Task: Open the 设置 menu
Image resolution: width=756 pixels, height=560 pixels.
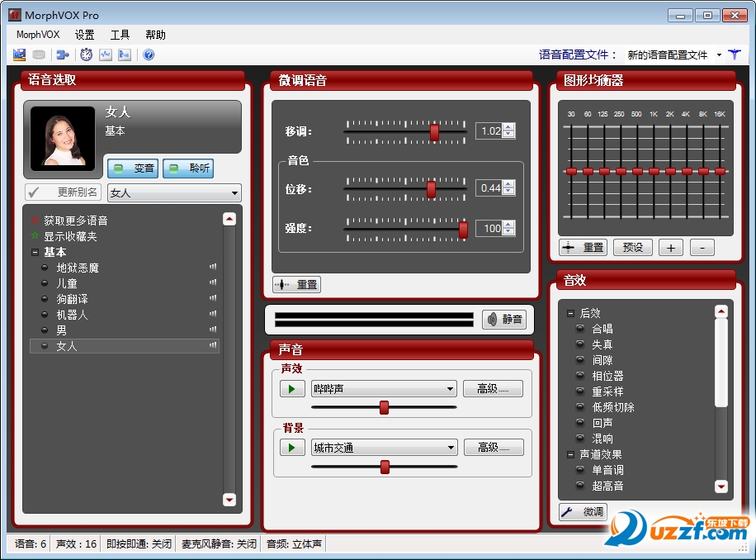Action: pos(84,35)
